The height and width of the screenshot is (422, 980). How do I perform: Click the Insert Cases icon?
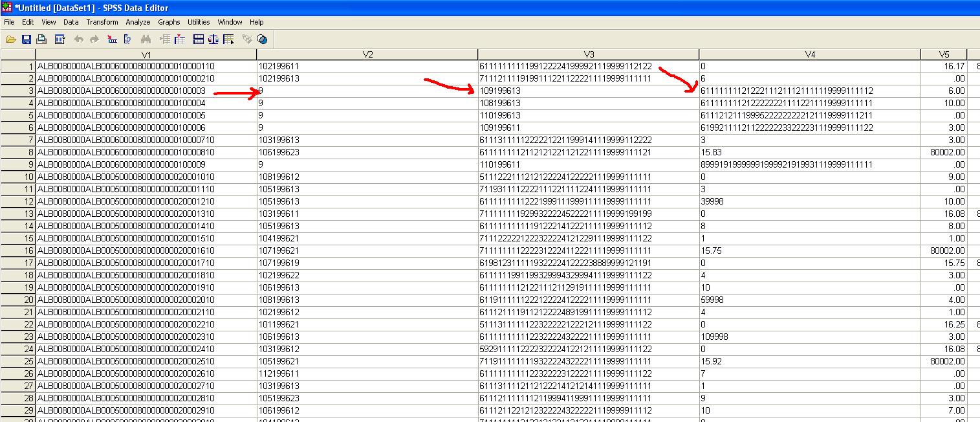pos(164,39)
